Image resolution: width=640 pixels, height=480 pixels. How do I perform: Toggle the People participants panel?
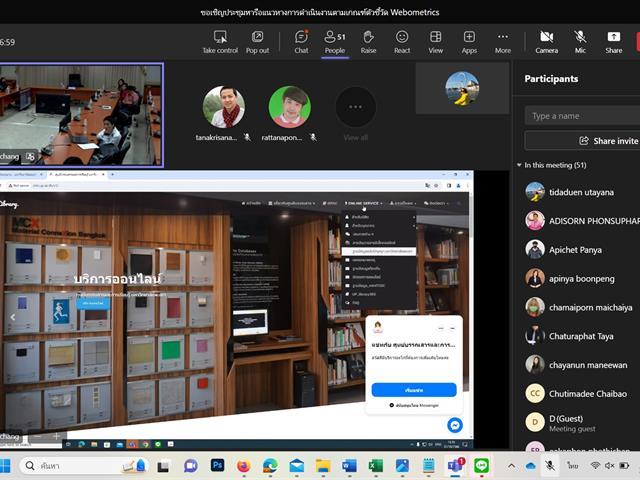[x=335, y=42]
